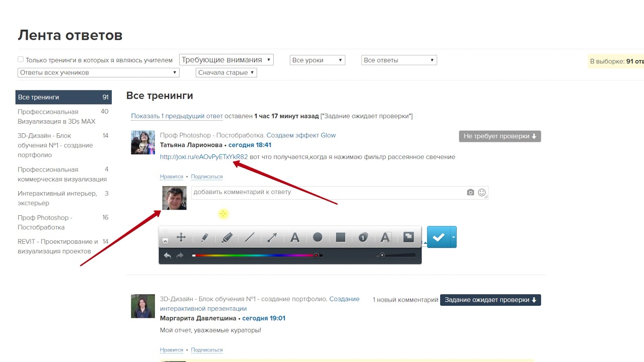
Task: Select the straight line tool
Action: tap(250, 238)
